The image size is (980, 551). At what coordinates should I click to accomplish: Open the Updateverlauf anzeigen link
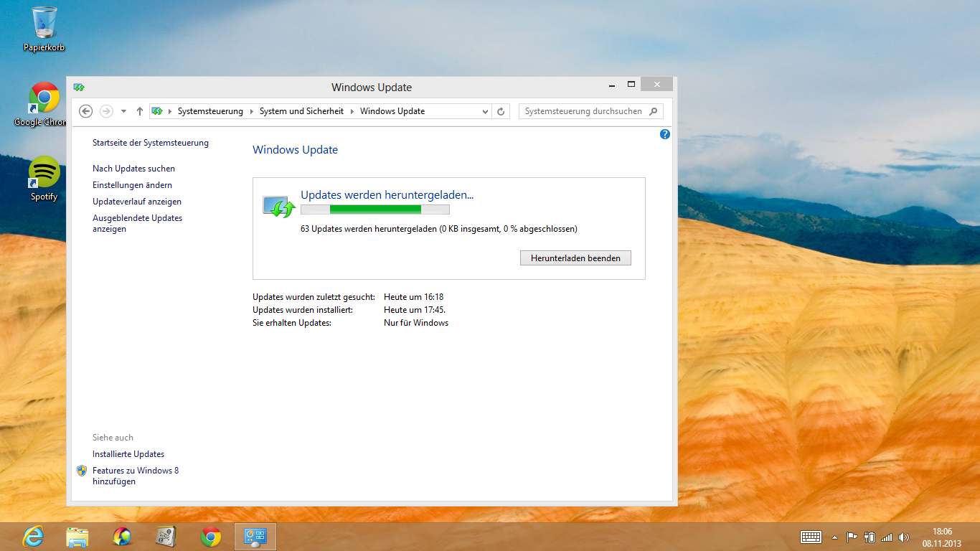click(x=137, y=202)
